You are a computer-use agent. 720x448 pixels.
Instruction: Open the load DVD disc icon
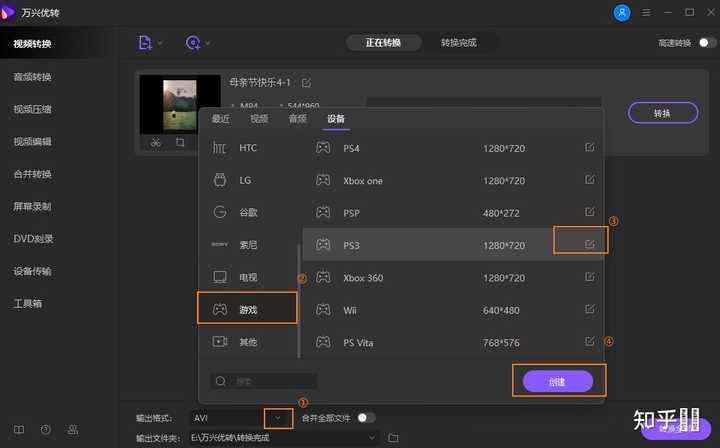pyautogui.click(x=193, y=43)
